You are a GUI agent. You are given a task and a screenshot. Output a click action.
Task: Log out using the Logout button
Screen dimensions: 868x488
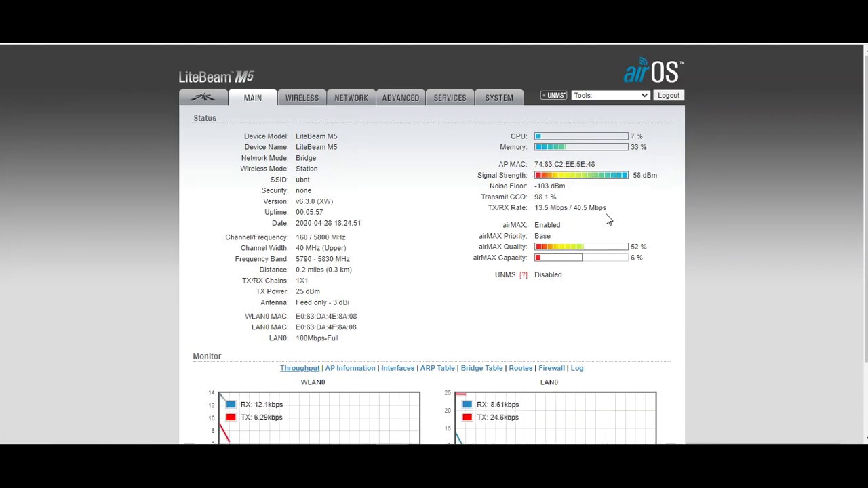pyautogui.click(x=668, y=96)
